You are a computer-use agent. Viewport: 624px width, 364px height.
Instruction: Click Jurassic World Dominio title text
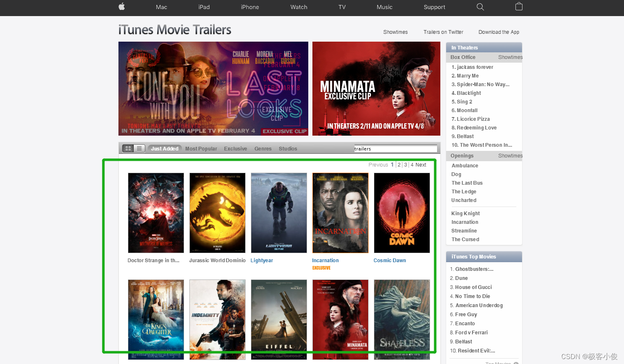pos(217,261)
